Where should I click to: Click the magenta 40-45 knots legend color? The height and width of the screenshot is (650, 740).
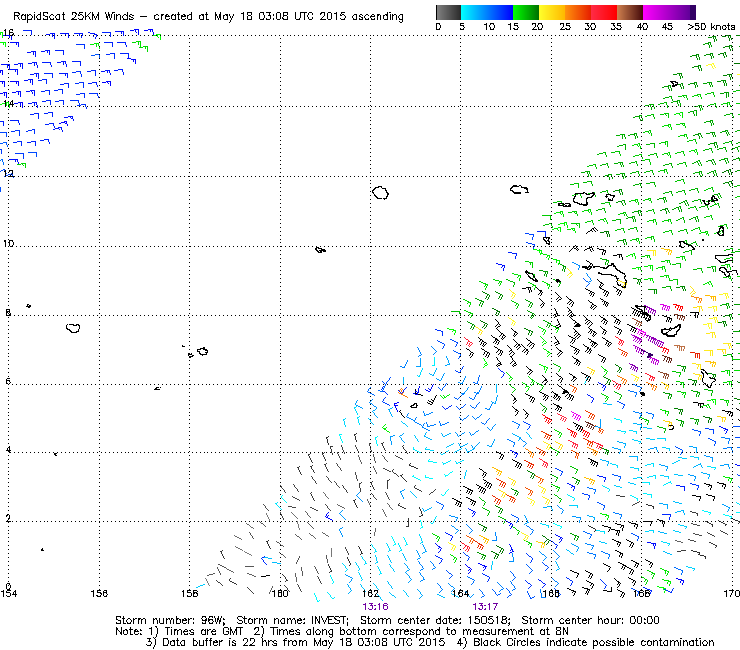point(656,12)
